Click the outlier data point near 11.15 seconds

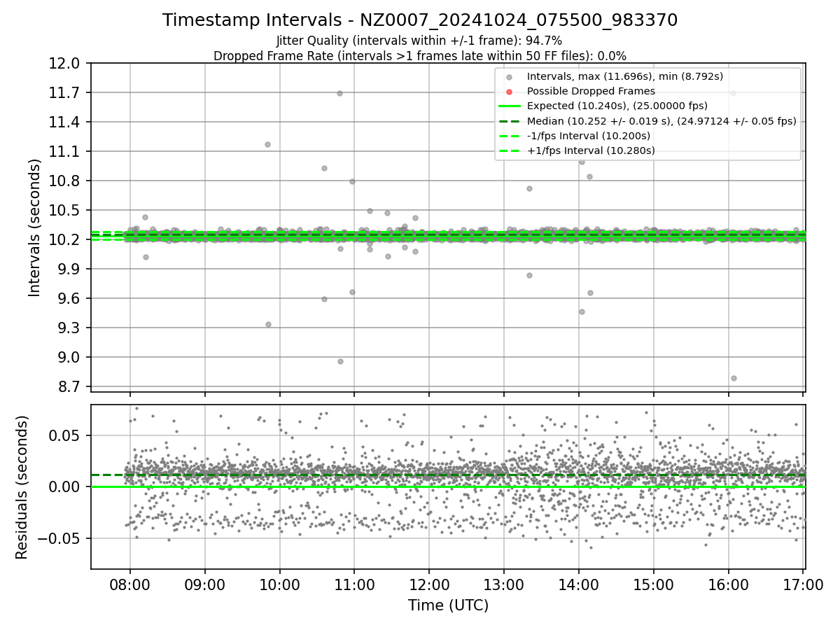(x=267, y=144)
